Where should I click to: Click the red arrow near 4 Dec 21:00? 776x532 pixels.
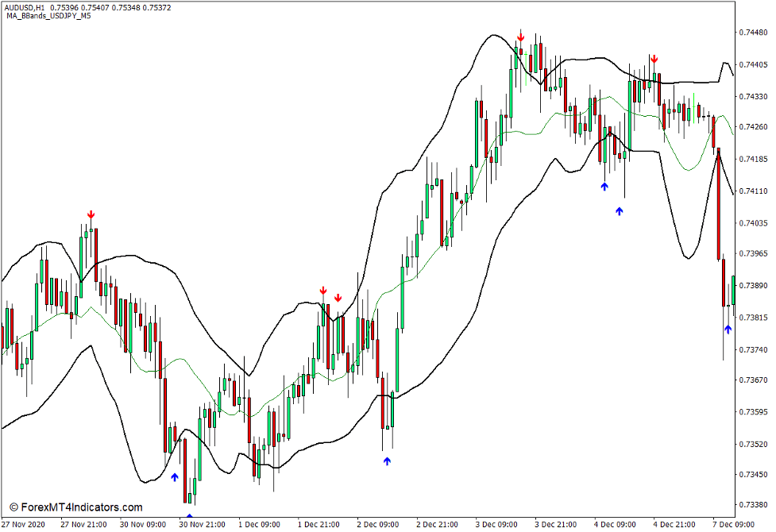[x=654, y=60]
